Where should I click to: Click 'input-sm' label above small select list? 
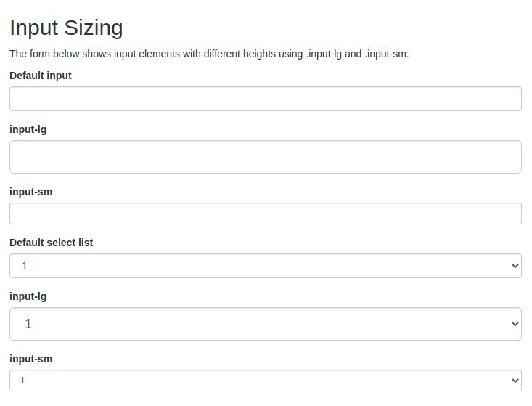coord(30,359)
